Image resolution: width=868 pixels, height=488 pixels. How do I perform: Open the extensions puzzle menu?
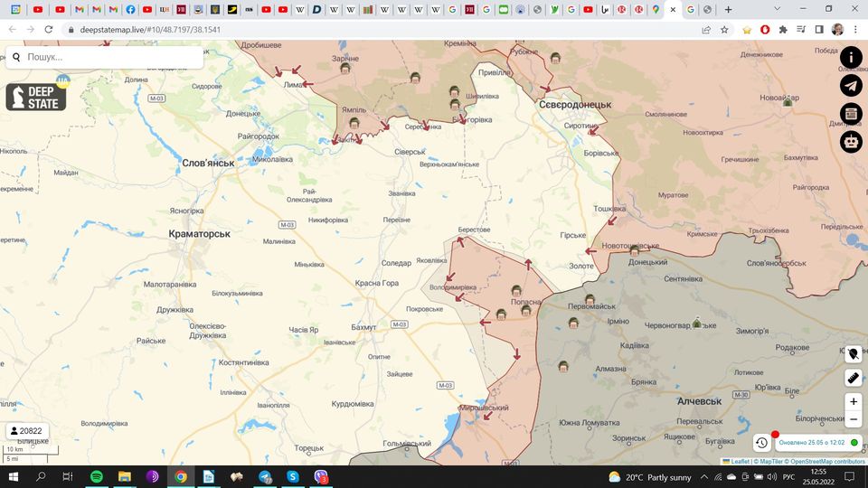tap(783, 29)
